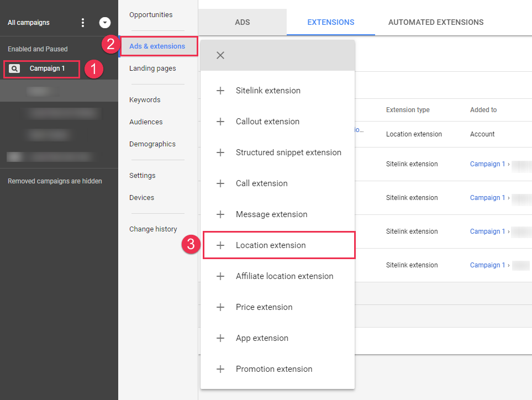Open Ads & extensions in the navigation
Viewport: 532px width, 400px height.
[157, 46]
